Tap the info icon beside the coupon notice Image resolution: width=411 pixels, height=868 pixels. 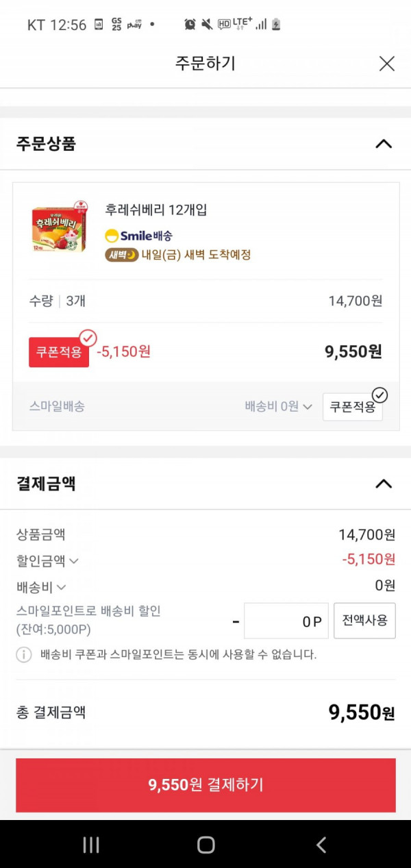[24, 654]
